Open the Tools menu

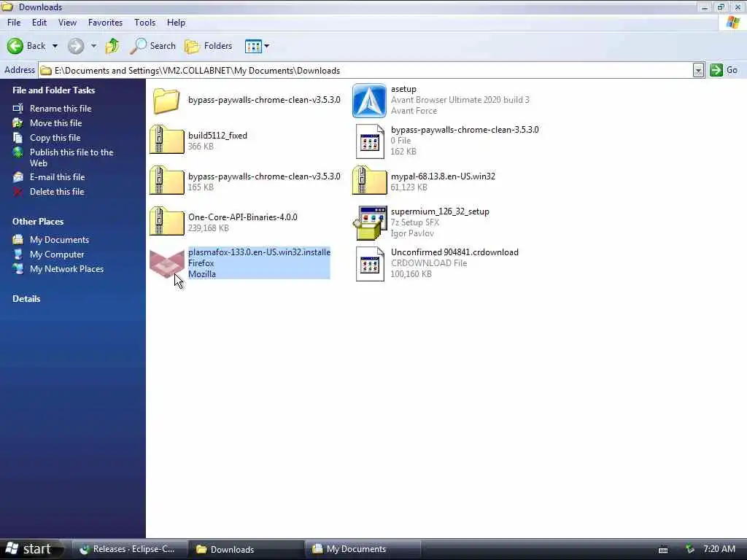click(x=145, y=23)
